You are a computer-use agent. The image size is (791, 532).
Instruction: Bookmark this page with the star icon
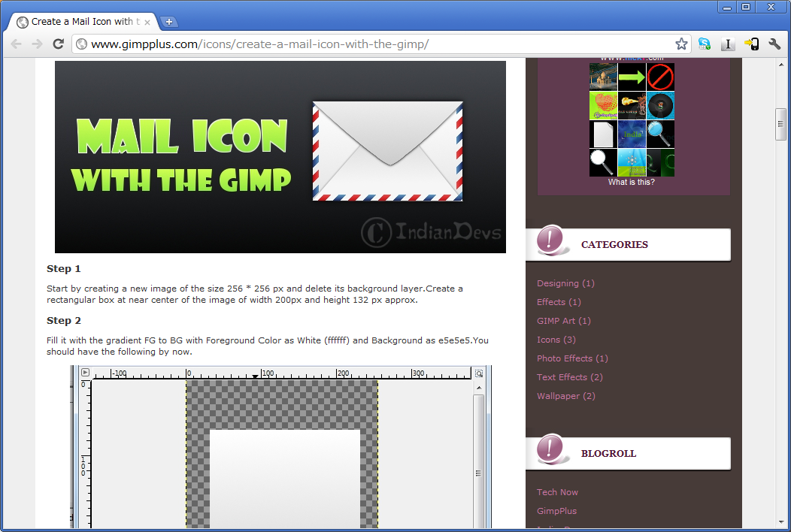click(681, 44)
